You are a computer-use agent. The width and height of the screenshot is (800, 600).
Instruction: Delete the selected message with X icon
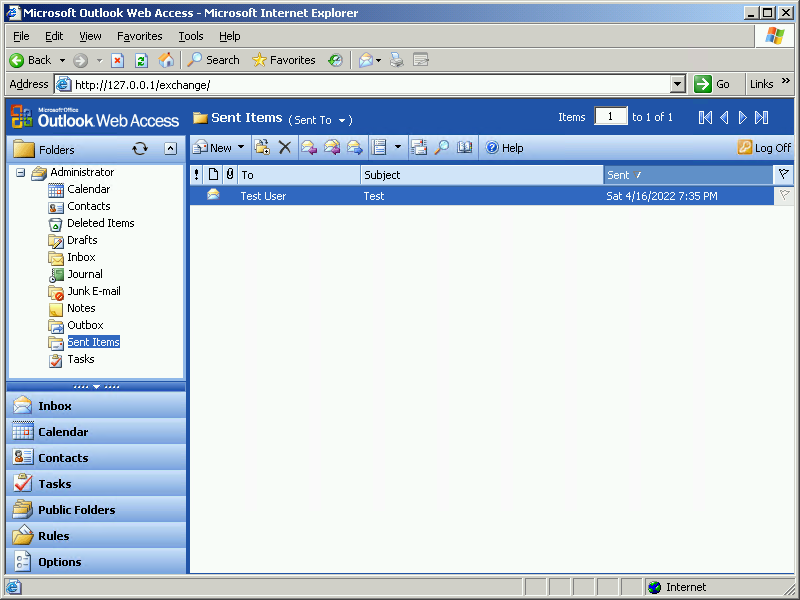click(x=285, y=148)
